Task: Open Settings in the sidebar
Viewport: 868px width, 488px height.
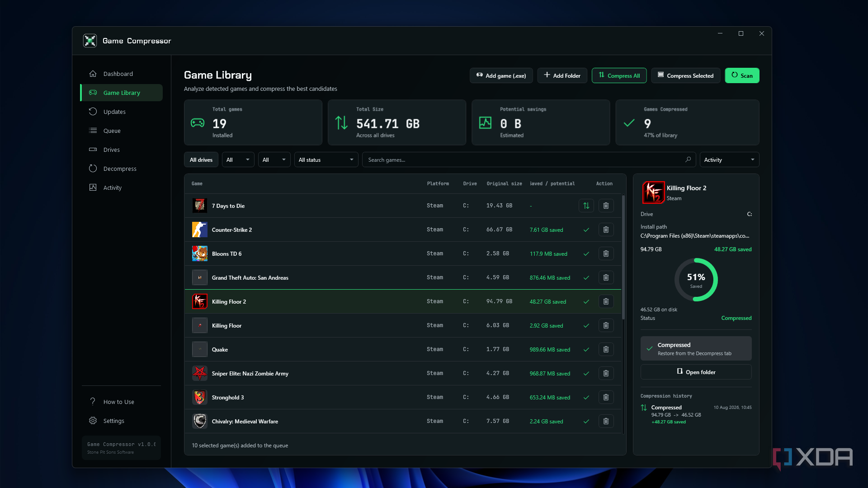Action: [x=121, y=421]
